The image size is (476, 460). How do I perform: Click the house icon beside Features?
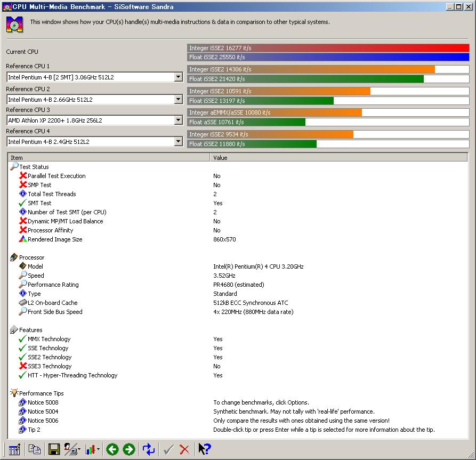pyautogui.click(x=14, y=330)
